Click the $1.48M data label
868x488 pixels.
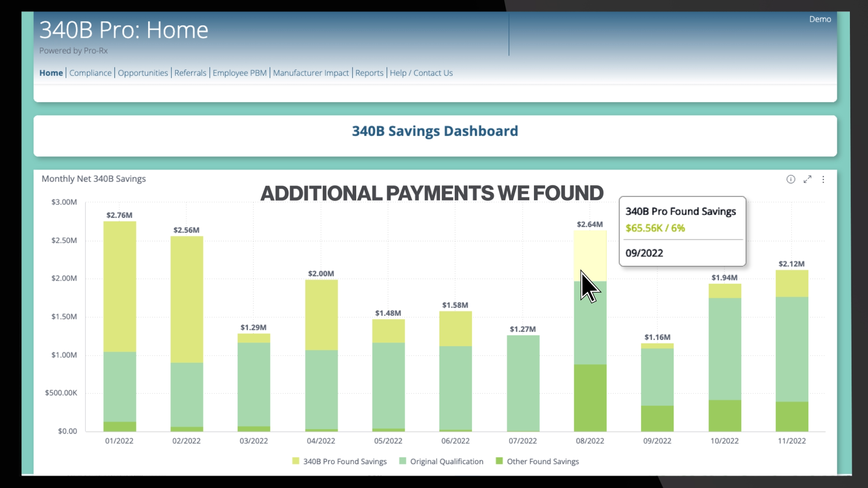(x=388, y=313)
